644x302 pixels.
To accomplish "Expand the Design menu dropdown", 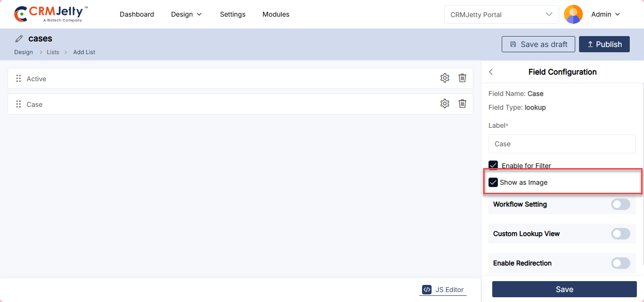I will (x=186, y=14).
